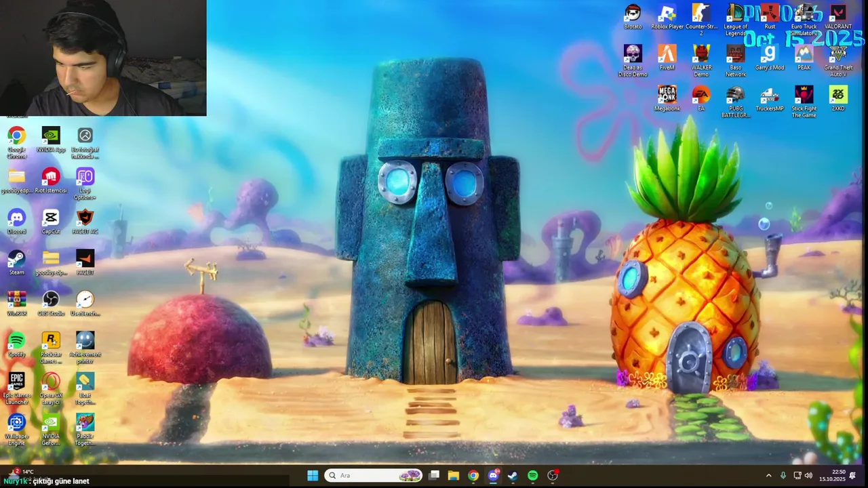Open Spotify from the taskbar
This screenshot has width=868, height=488.
533,476
